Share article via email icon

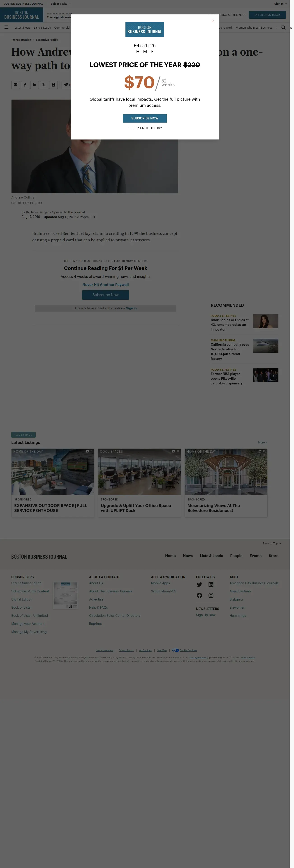click(16, 85)
